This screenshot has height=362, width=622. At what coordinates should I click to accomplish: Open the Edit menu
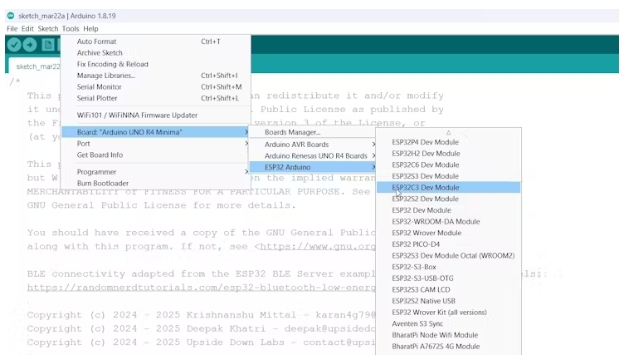27,29
